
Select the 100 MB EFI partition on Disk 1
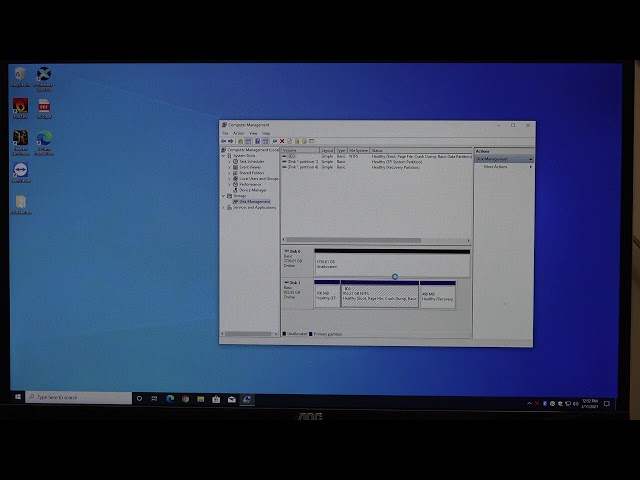[x=327, y=294]
